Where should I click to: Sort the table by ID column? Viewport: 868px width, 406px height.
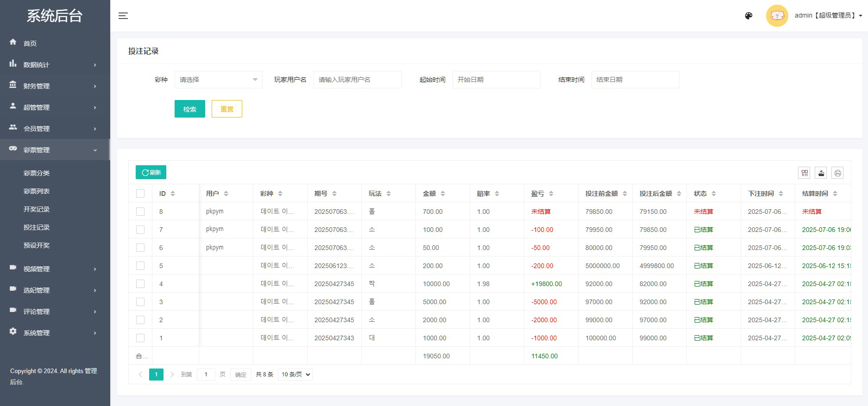tap(173, 194)
